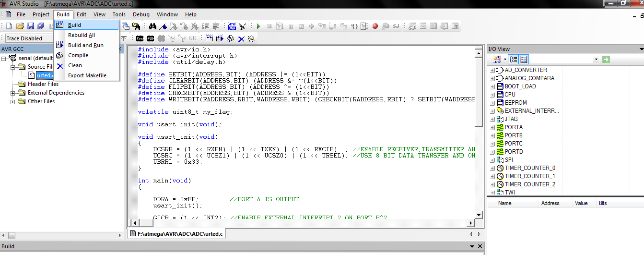Click the crossed tools icon in toolbar
Image resolution: width=644 pixels, height=255 pixels.
[x=243, y=26]
